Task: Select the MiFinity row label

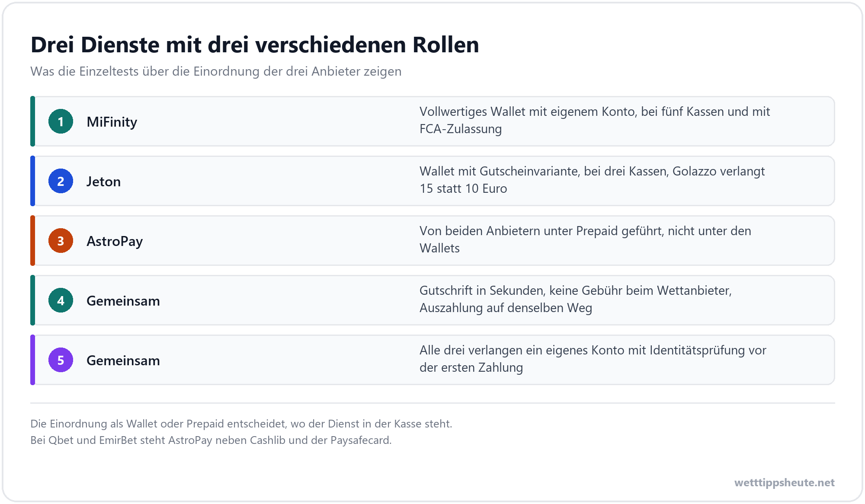Action: (112, 122)
